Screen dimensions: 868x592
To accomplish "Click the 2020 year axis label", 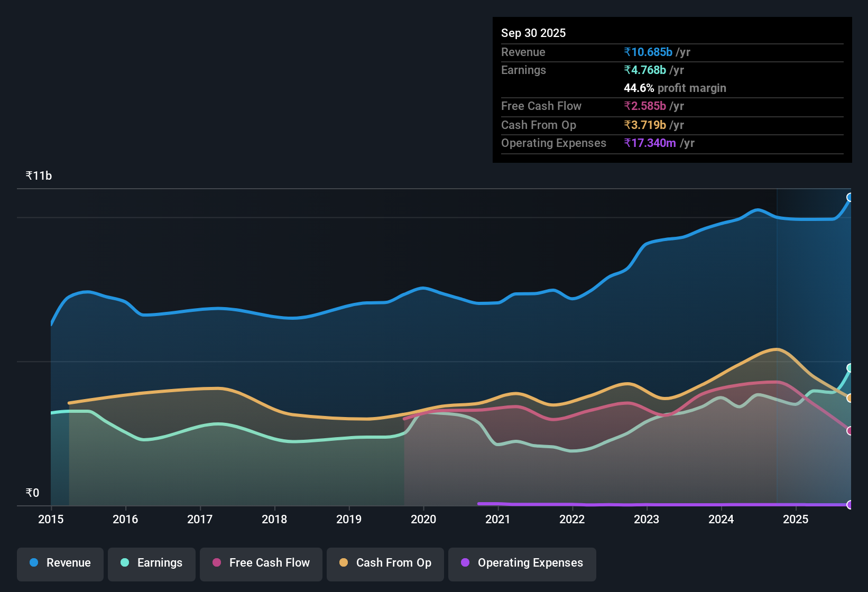I will pos(423,520).
